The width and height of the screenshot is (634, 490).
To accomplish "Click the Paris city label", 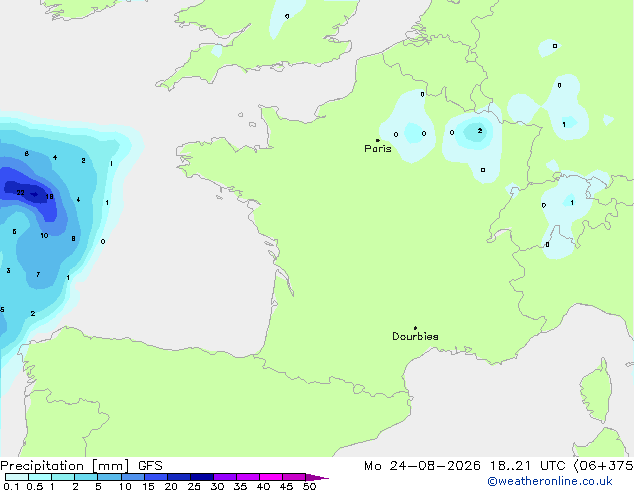I will pos(378,149).
